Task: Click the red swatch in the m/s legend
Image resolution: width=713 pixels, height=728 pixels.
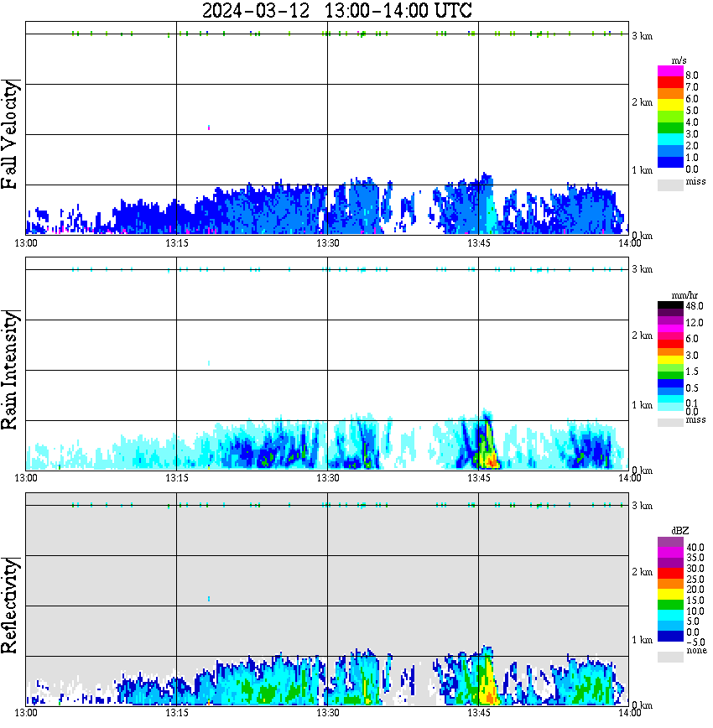Action: pos(670,83)
